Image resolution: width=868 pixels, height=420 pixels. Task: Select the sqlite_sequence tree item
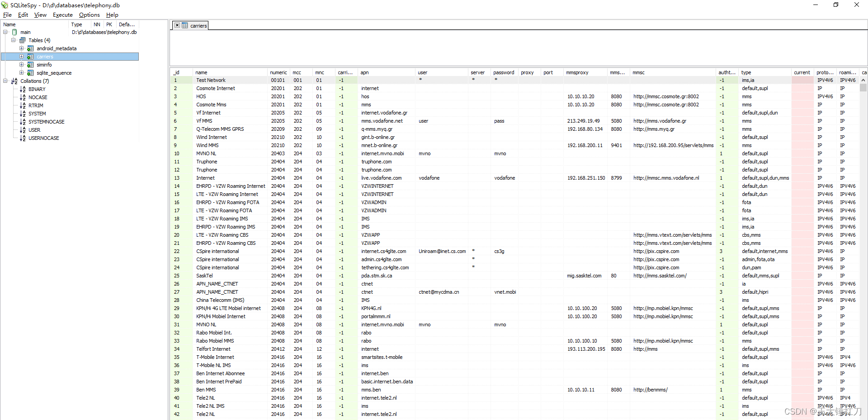click(54, 73)
